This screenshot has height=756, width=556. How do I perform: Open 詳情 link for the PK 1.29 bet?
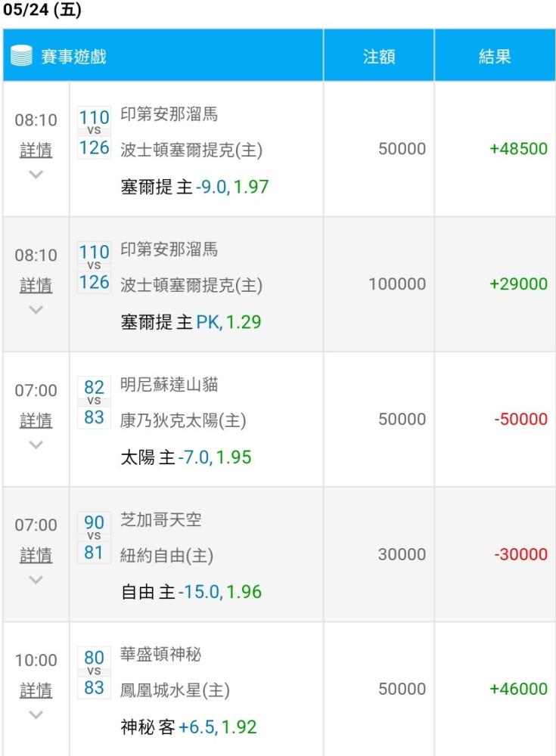[x=36, y=285]
